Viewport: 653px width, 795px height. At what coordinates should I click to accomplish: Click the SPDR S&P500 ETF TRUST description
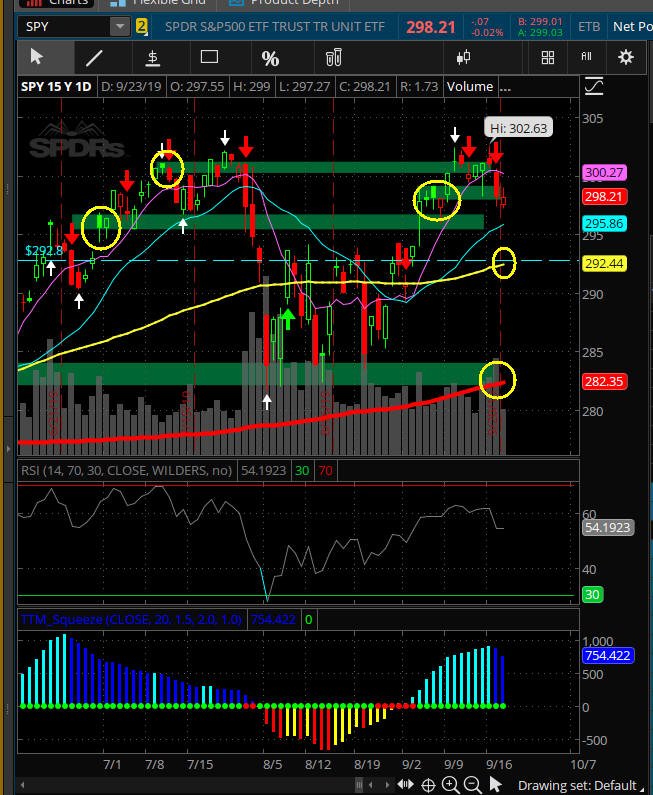275,26
